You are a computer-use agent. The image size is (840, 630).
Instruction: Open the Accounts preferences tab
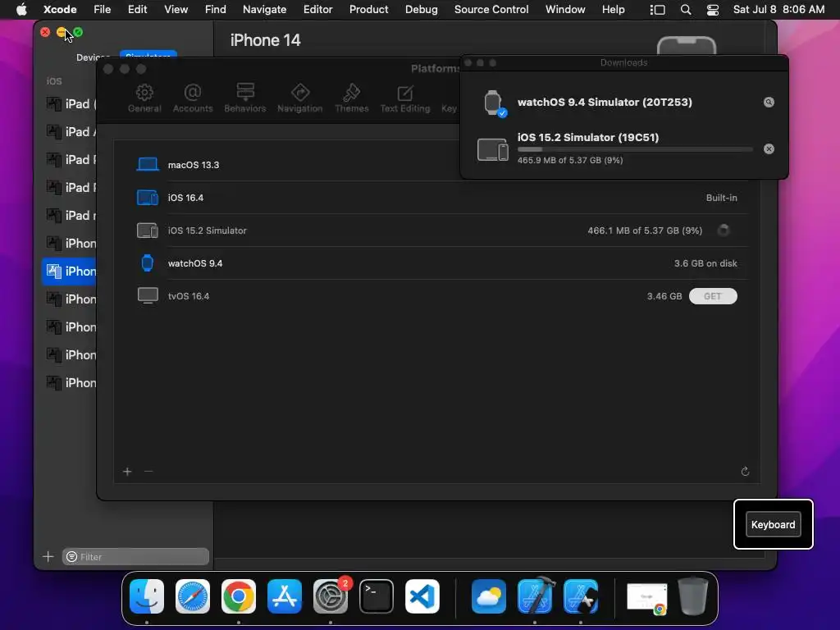(192, 98)
